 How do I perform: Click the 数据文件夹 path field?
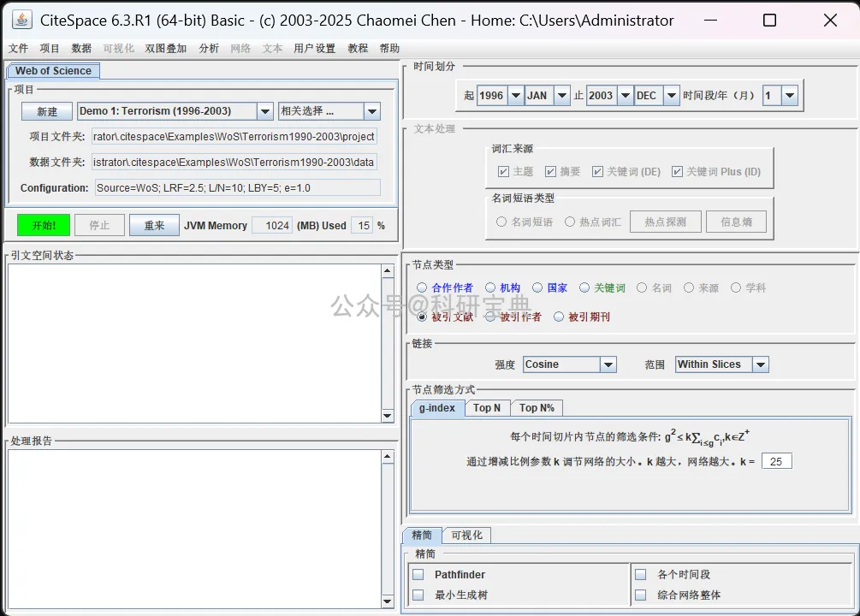coord(234,163)
